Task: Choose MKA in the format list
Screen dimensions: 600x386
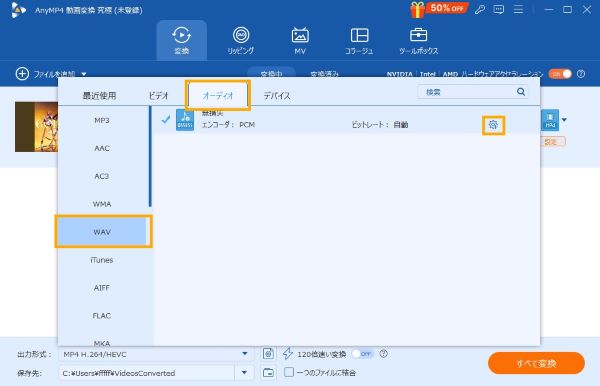Action: [x=102, y=342]
